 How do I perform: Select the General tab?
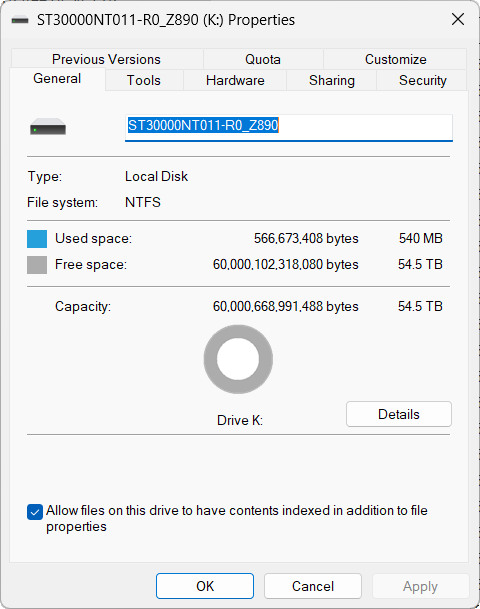coord(57,79)
